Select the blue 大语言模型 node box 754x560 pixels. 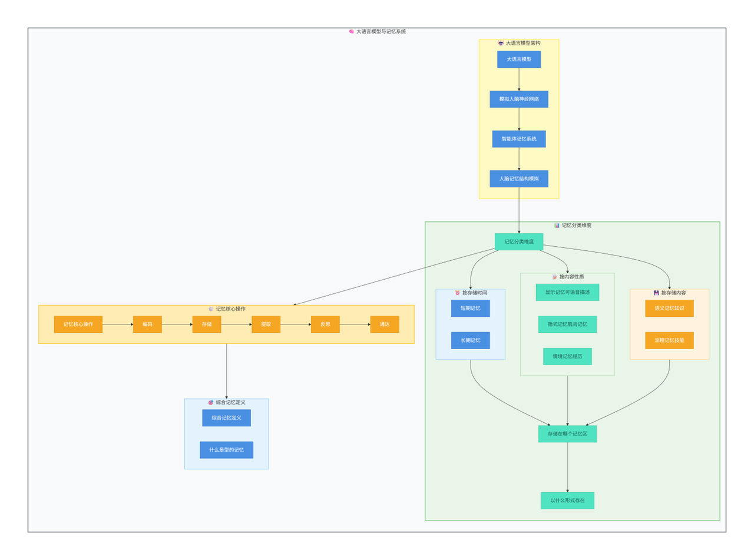click(519, 59)
